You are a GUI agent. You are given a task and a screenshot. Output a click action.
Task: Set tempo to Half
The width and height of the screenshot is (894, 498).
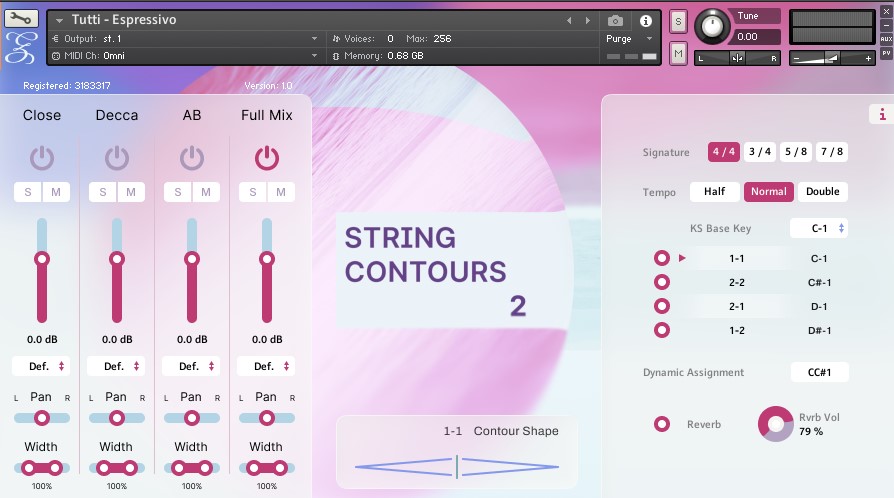[714, 191]
